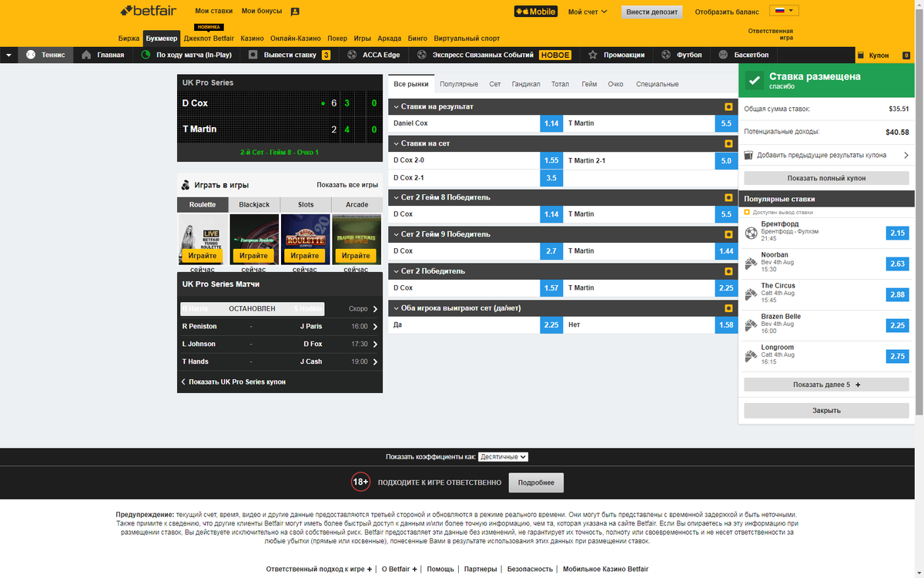Click cash-out icon in Ставки на сет header
Viewport: 924px width, 578px height.
728,143
